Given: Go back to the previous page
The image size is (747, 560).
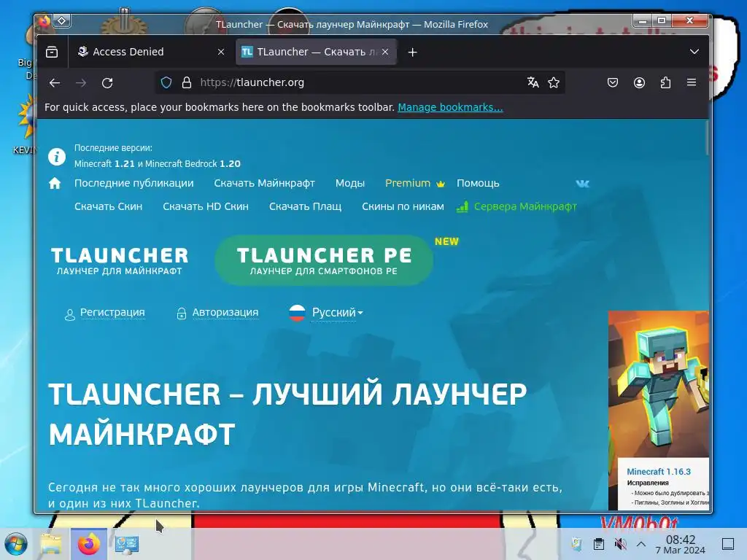Looking at the screenshot, I should point(55,83).
